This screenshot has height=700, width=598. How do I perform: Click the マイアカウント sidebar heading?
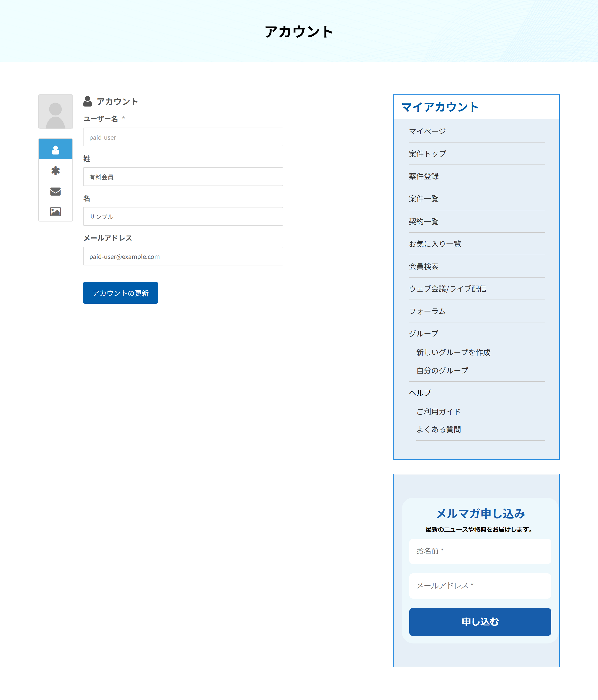click(440, 107)
